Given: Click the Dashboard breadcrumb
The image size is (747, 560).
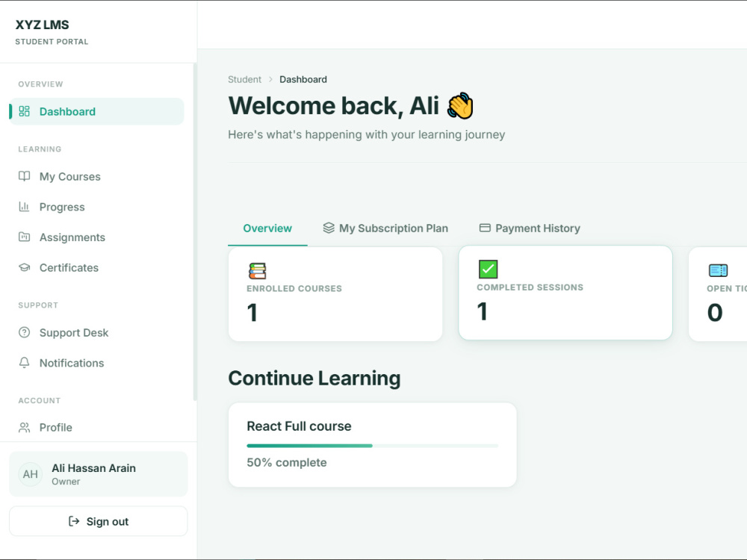Looking at the screenshot, I should [x=303, y=80].
